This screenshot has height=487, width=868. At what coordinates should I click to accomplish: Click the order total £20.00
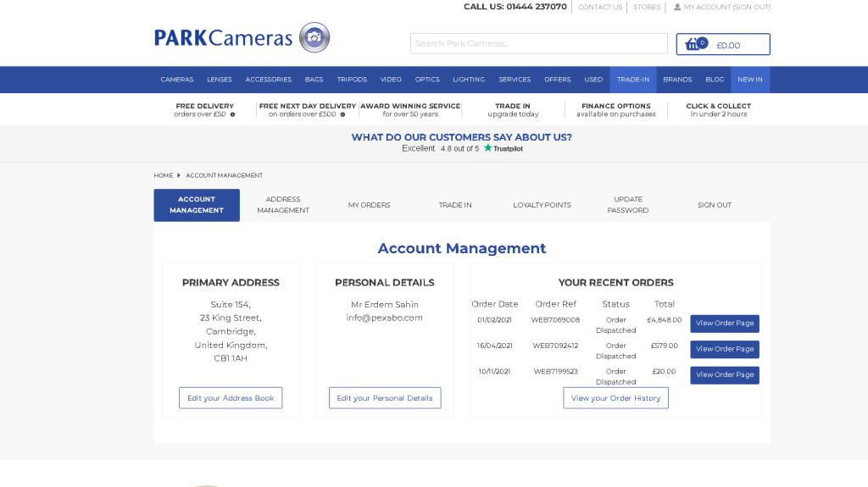coord(665,371)
